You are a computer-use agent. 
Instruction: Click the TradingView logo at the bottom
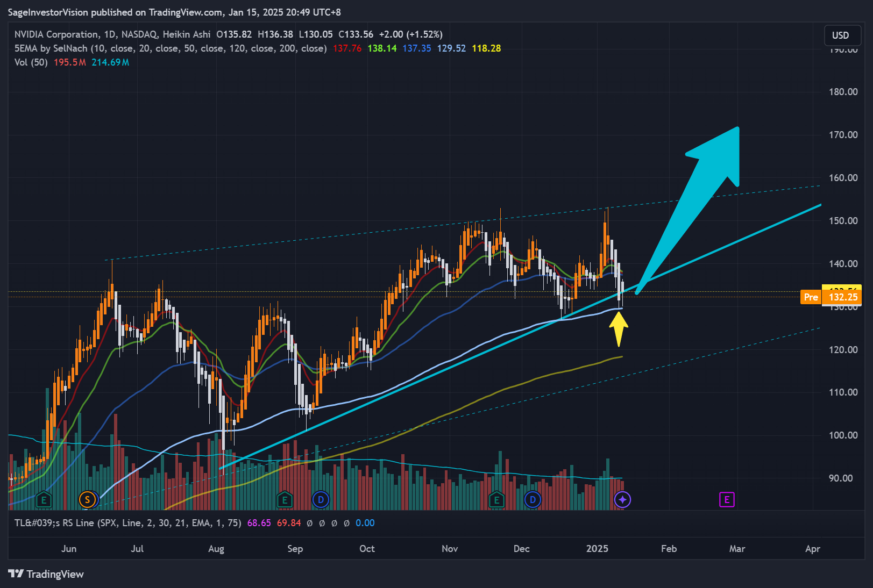(46, 574)
